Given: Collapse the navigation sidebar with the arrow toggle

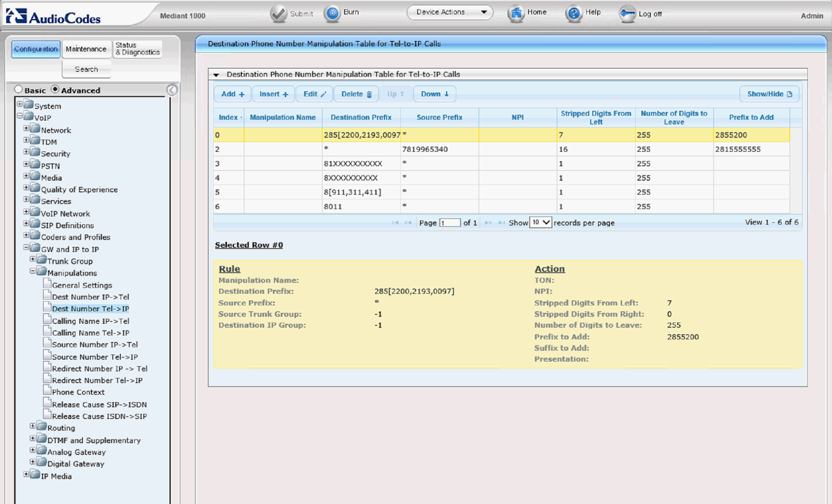Looking at the screenshot, I should tap(172, 89).
